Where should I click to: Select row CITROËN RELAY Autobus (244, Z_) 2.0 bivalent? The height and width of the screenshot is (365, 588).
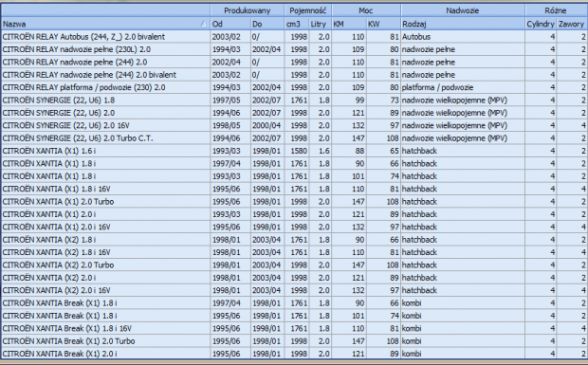click(x=294, y=37)
